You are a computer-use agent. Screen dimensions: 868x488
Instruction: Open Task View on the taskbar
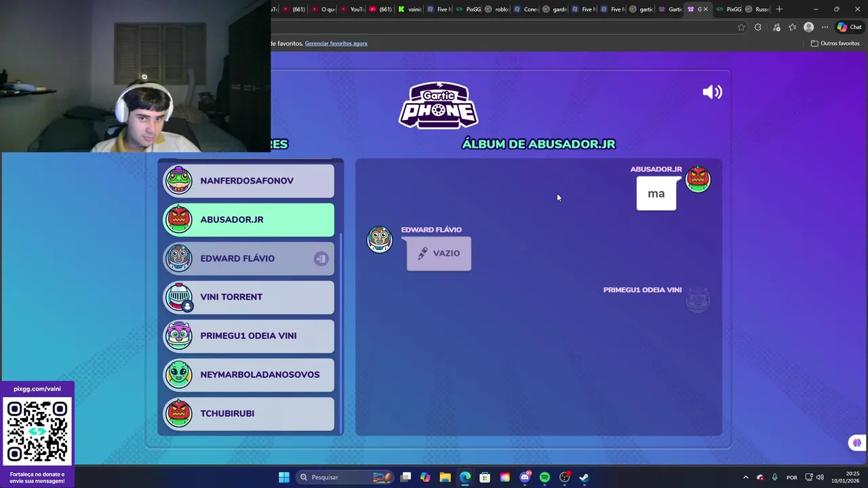pos(406,477)
